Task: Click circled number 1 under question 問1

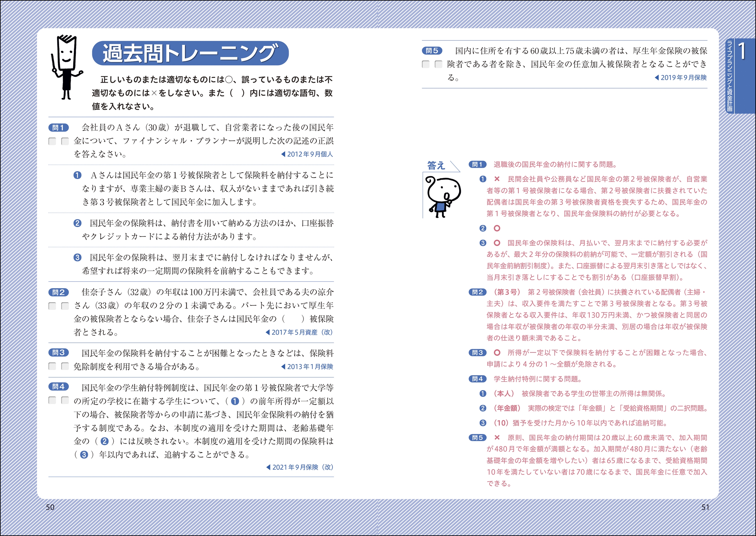Action: click(x=77, y=175)
